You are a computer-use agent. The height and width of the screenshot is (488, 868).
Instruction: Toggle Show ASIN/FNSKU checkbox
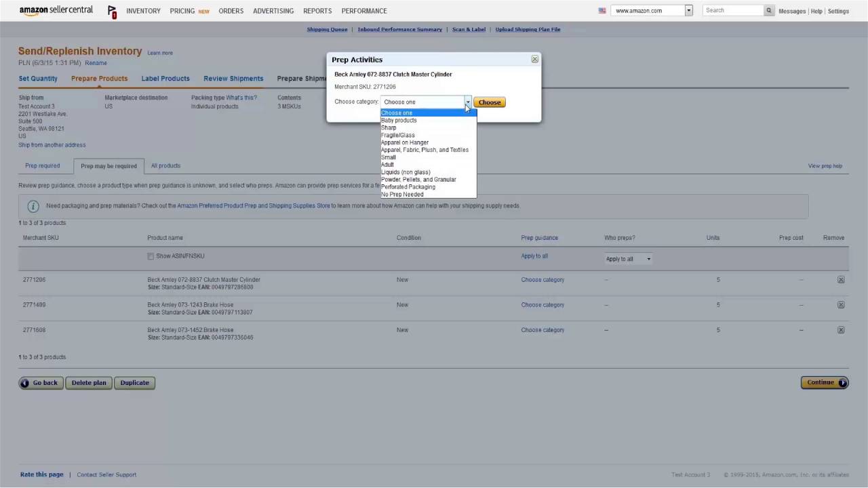[151, 257]
